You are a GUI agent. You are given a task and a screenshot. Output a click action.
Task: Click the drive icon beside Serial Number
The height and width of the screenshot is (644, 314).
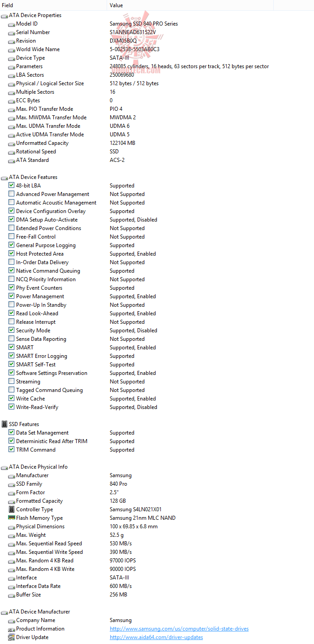[x=12, y=33]
